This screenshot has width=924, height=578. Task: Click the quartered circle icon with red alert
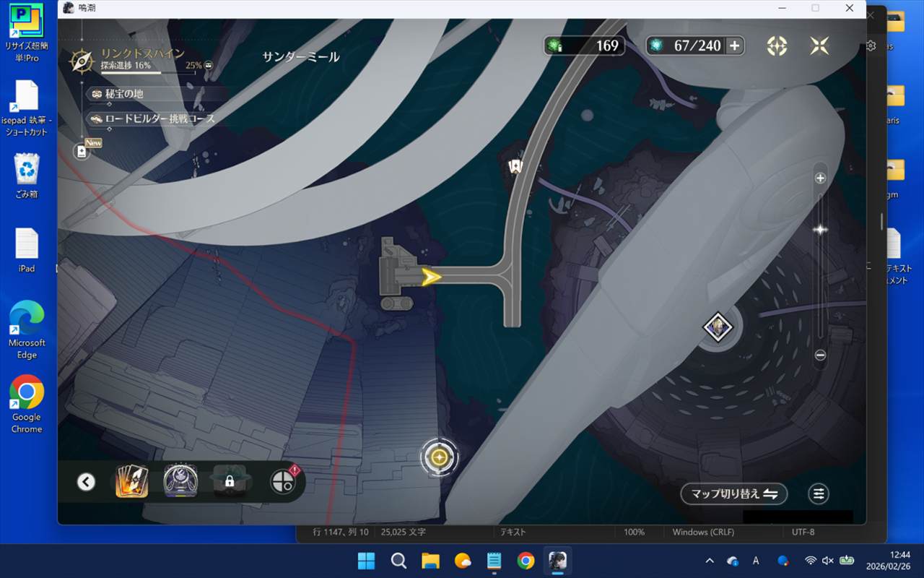click(283, 481)
